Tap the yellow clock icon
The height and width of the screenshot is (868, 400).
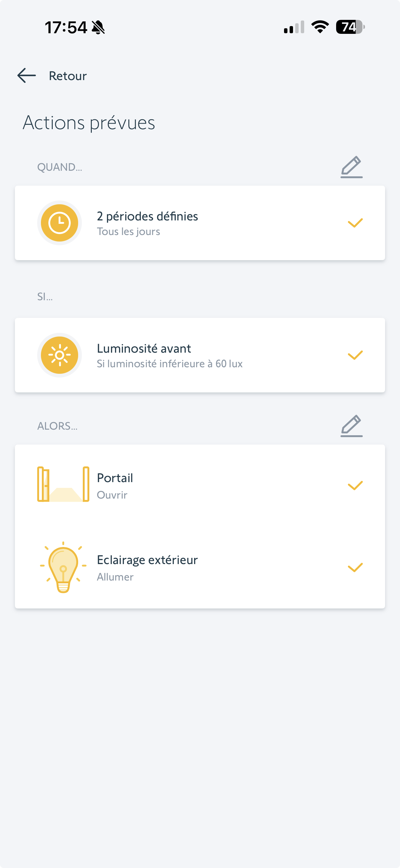click(60, 223)
